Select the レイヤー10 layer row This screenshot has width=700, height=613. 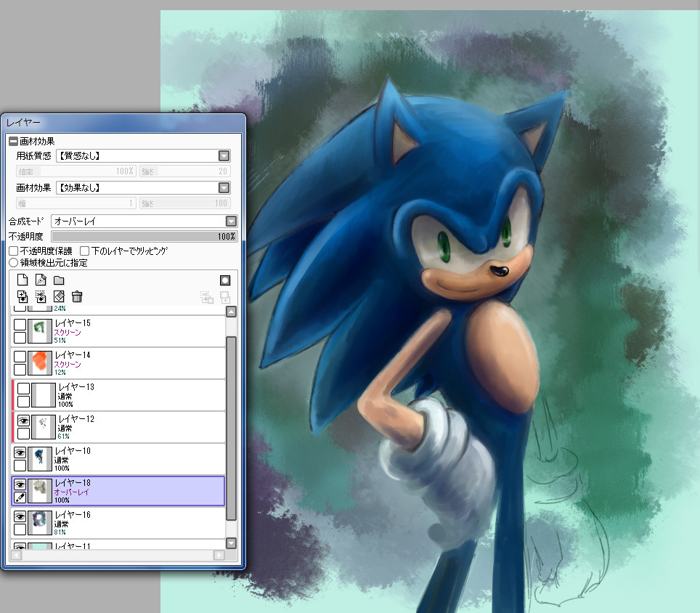pos(118,460)
